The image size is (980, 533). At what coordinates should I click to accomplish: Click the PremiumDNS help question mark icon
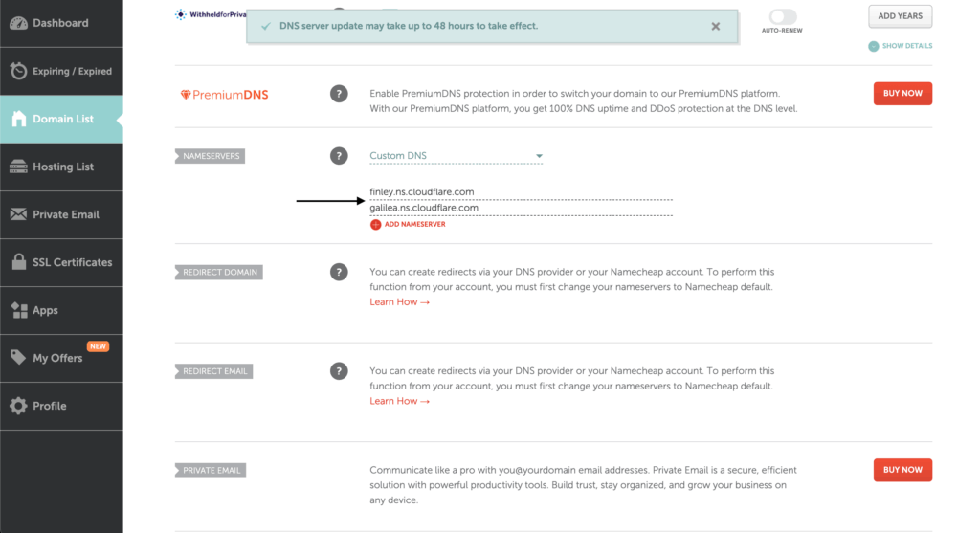[x=339, y=94]
